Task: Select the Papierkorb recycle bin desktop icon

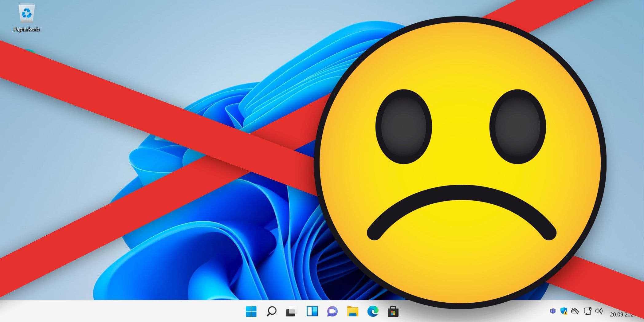Action: [27, 18]
